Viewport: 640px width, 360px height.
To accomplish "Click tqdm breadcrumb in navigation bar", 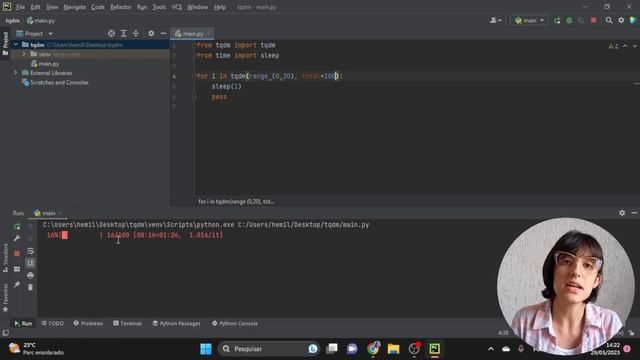I will (x=13, y=20).
